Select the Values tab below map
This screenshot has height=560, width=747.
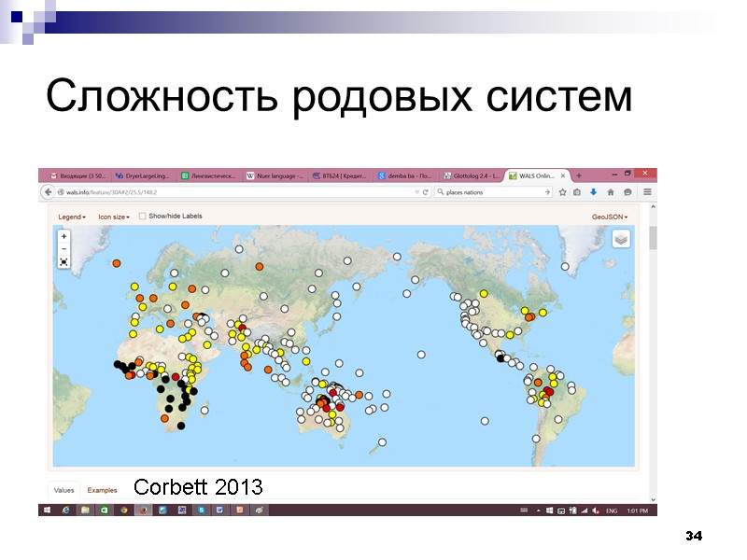point(63,490)
